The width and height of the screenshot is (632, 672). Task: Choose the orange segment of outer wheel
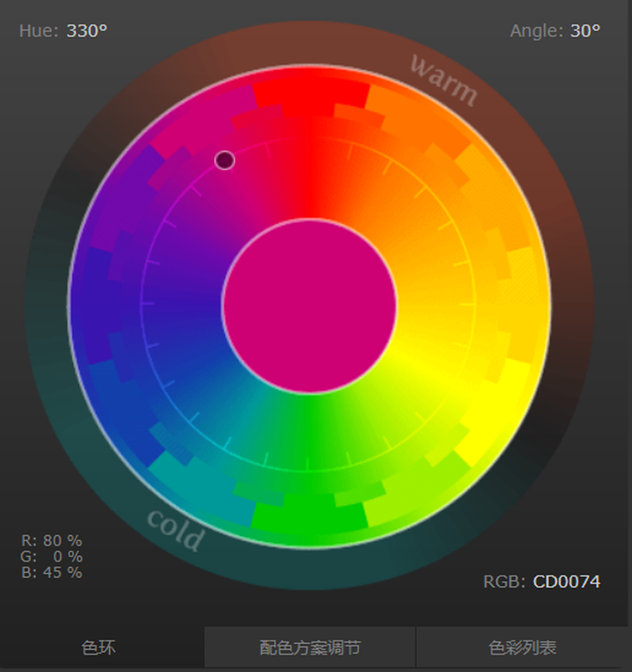pyautogui.click(x=416, y=118)
